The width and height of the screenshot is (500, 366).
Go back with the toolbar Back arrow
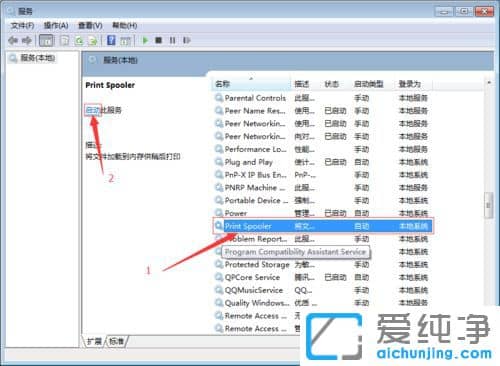tap(13, 41)
